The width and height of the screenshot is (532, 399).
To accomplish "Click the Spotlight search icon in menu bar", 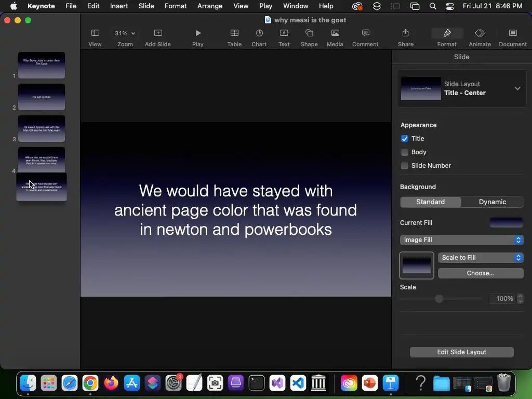I will click(x=433, y=6).
